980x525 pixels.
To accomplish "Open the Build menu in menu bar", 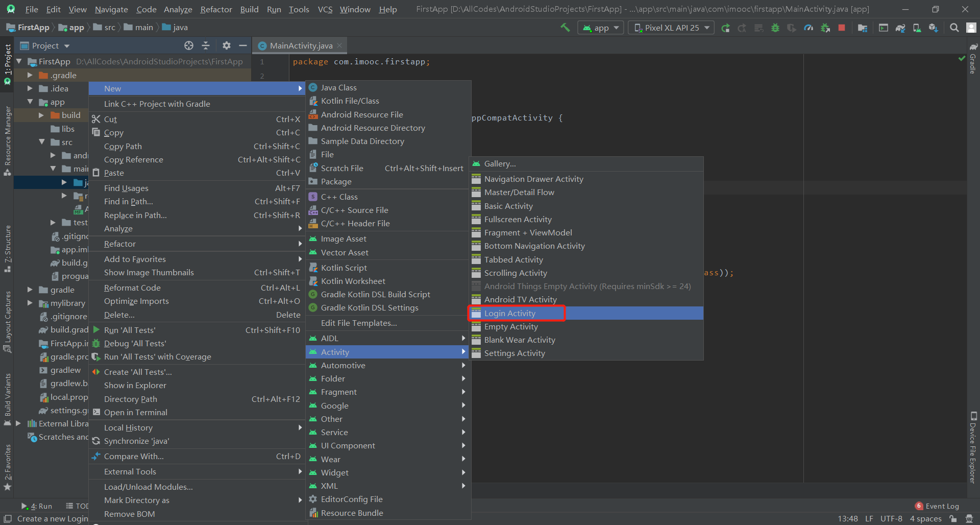I will tap(249, 9).
